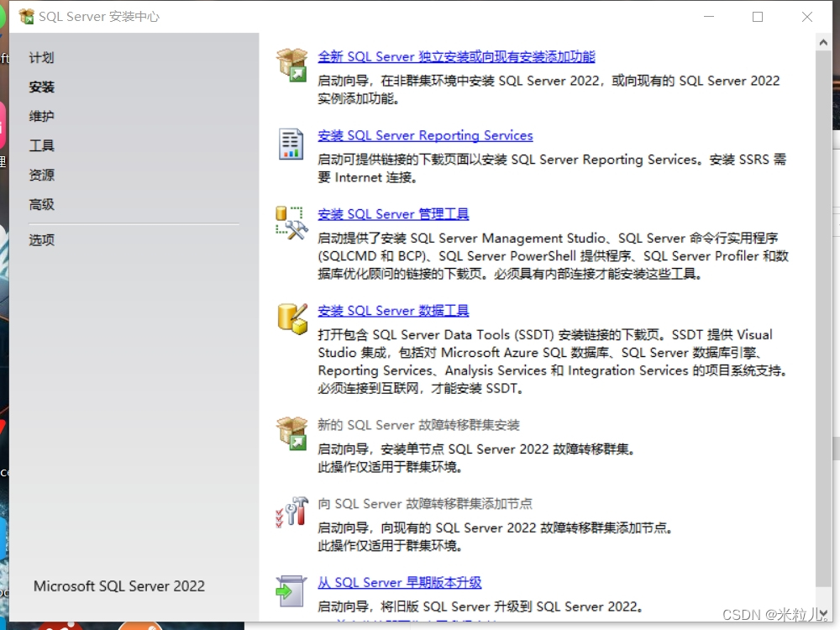Click the SQL Server data tools cylinder icon
This screenshot has width=840, height=630.
[292, 318]
